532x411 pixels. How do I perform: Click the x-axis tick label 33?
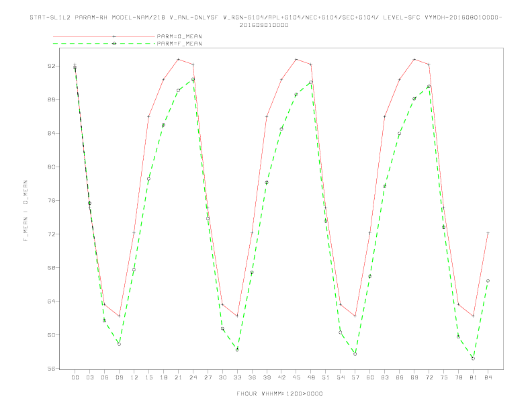[237, 377]
